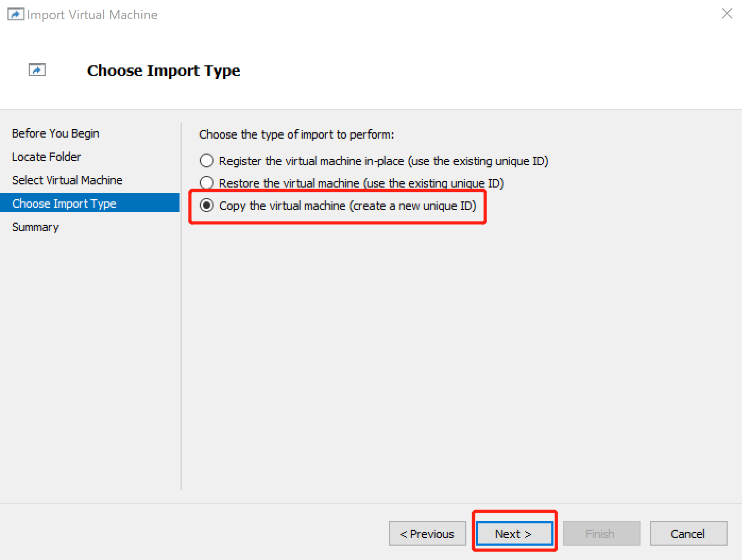
Task: Click the Previous button to go back
Action: [x=427, y=533]
